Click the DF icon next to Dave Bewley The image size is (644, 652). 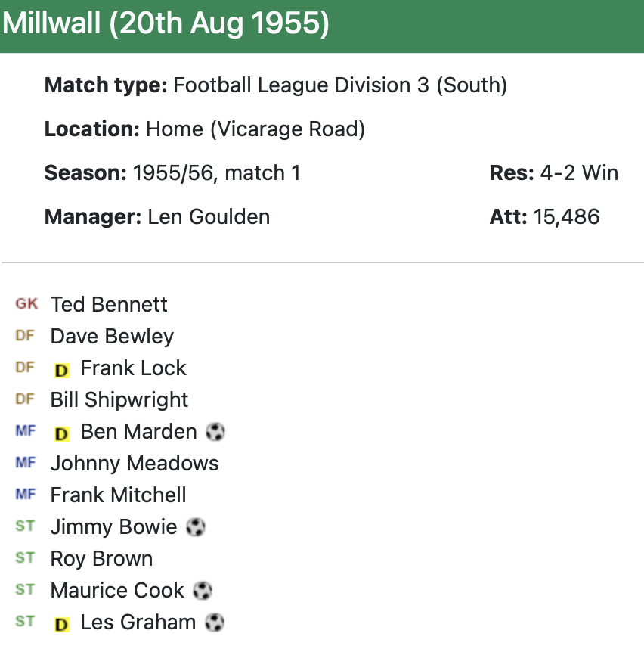[x=25, y=336]
